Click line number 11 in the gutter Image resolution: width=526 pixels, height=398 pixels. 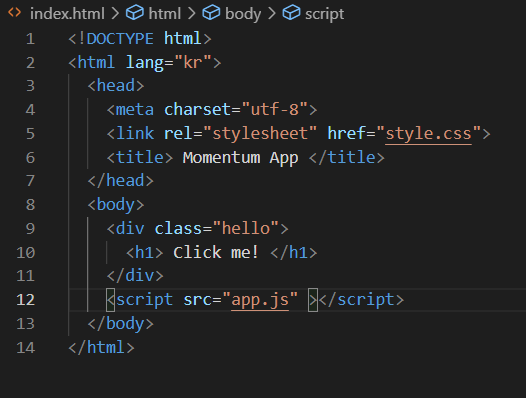(25, 276)
